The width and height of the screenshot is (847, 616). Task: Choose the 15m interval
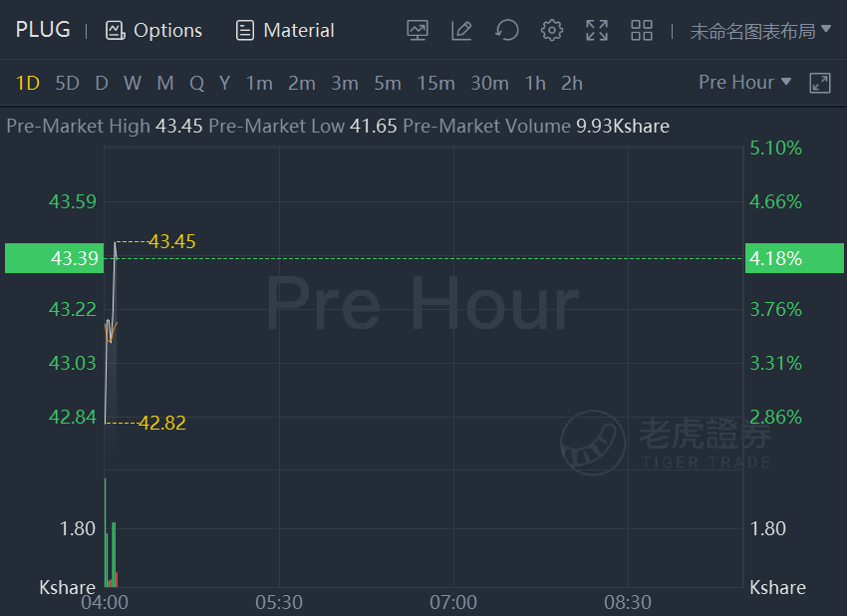point(435,83)
